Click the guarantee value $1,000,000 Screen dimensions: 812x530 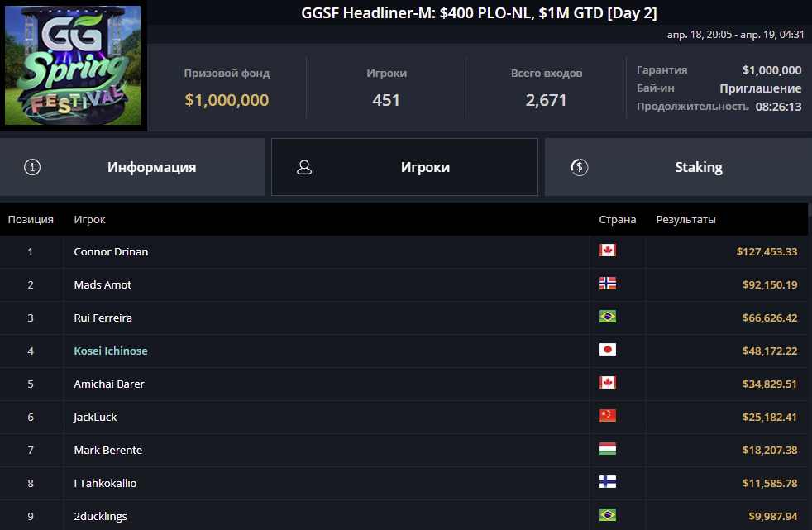pyautogui.click(x=772, y=70)
